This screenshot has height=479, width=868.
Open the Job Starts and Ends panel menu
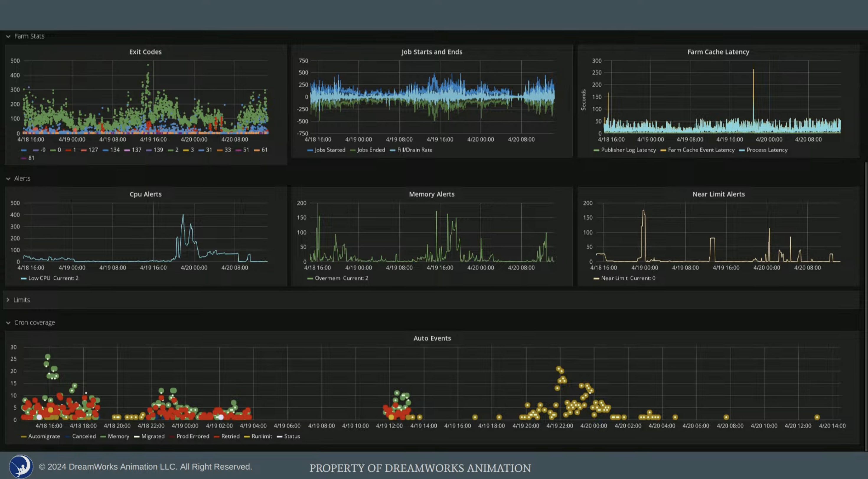(432, 52)
